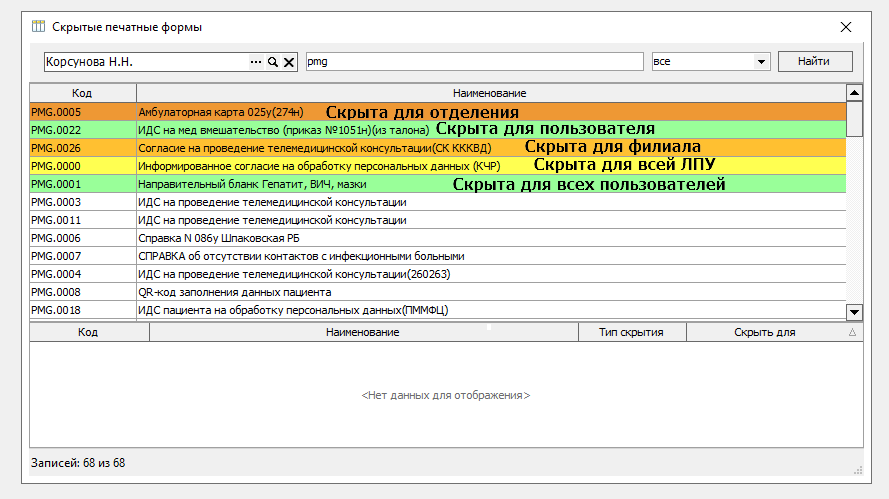Sort by the upper Код column header
Viewport: 889px width, 499px height.
[82, 93]
